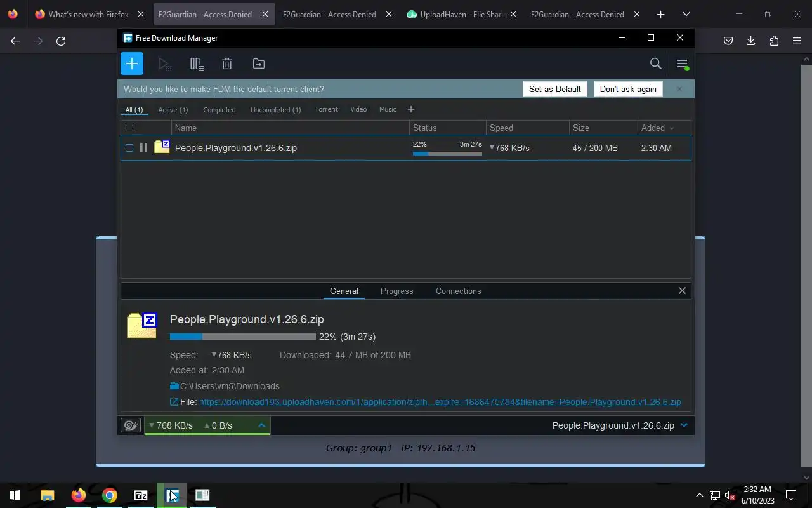Click file name People.Playground.v1.26.6.zip in list
Screen dimensions: 812x508
tap(236, 148)
